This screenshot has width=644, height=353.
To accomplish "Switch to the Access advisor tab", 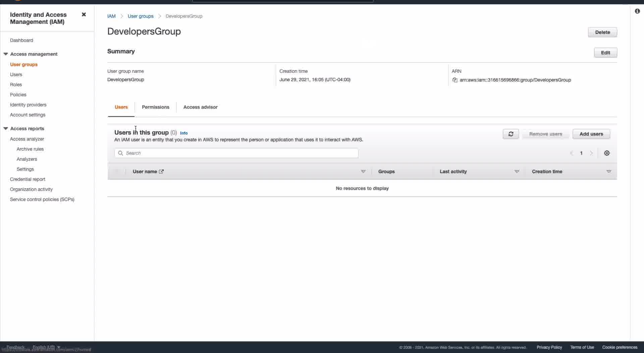I will (x=200, y=107).
